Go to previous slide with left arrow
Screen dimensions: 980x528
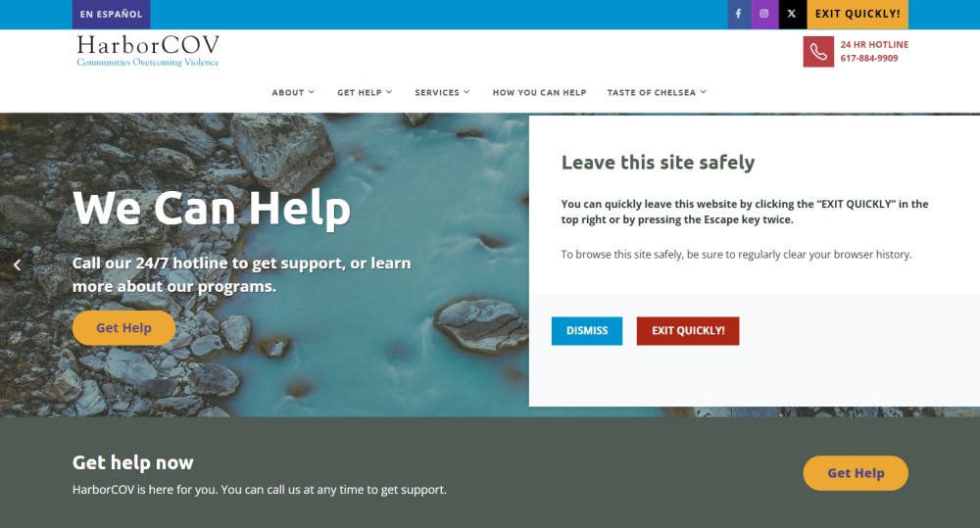click(x=17, y=264)
